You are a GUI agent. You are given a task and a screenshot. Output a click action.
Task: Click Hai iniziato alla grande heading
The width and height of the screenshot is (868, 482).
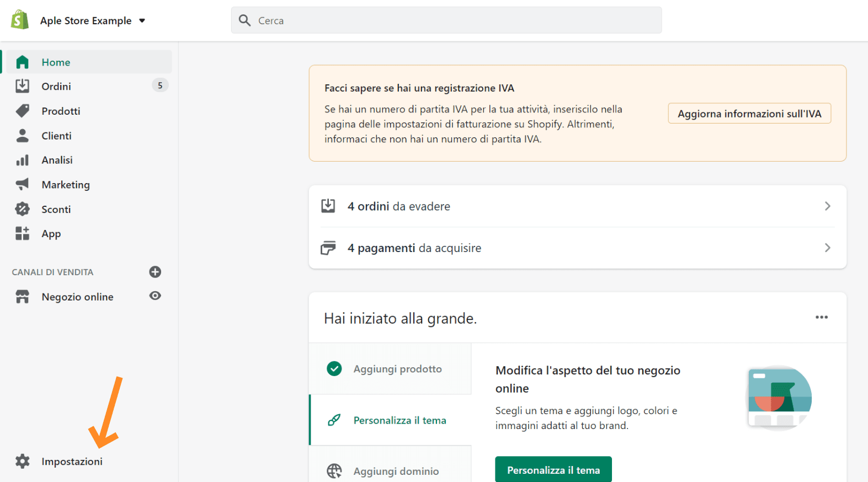[x=400, y=319]
